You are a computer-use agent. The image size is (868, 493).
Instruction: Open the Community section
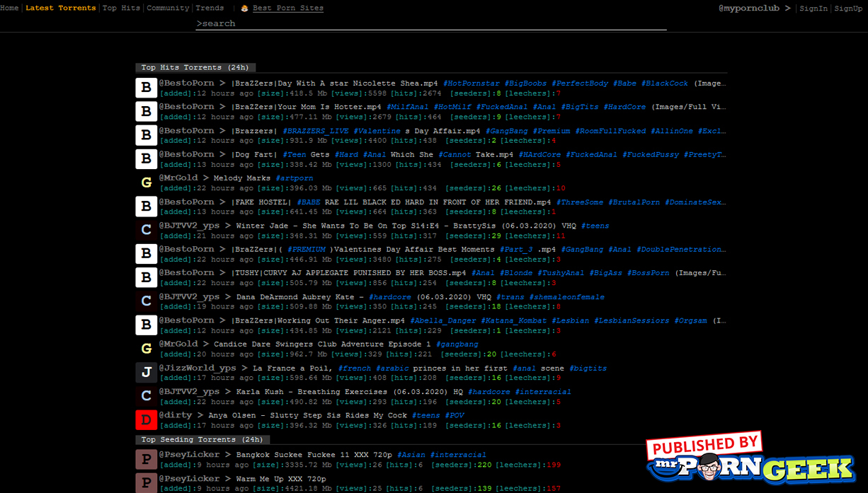click(168, 8)
